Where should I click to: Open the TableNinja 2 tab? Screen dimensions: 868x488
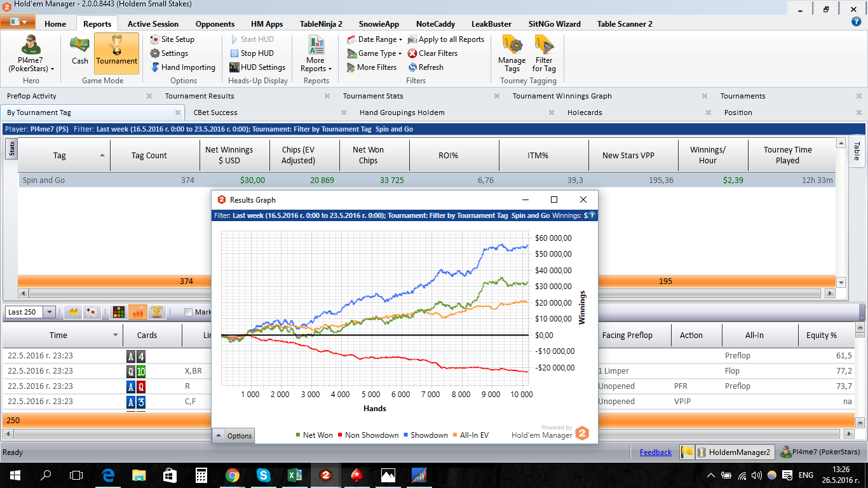[321, 24]
